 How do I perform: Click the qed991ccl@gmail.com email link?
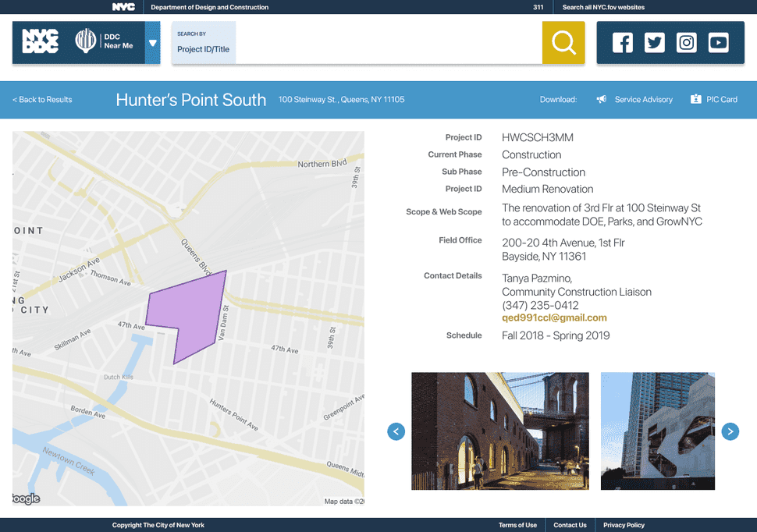(x=554, y=317)
